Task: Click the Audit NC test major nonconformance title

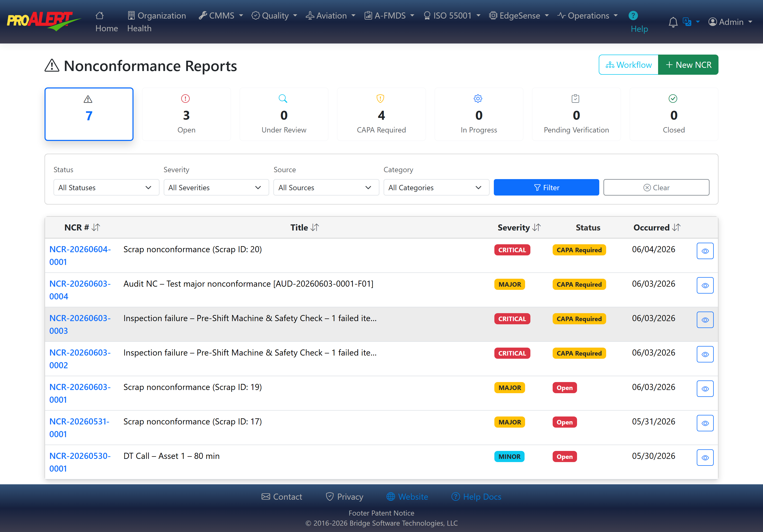Action: [x=249, y=284]
